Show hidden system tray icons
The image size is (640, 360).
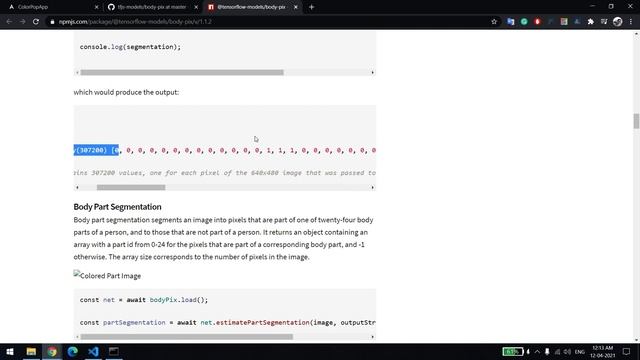click(537, 351)
